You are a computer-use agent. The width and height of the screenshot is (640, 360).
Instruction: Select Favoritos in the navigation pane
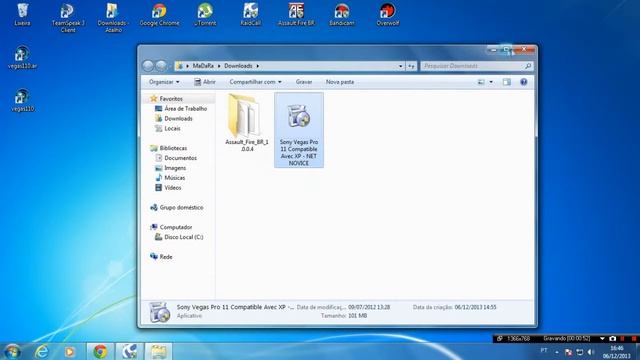(x=171, y=99)
